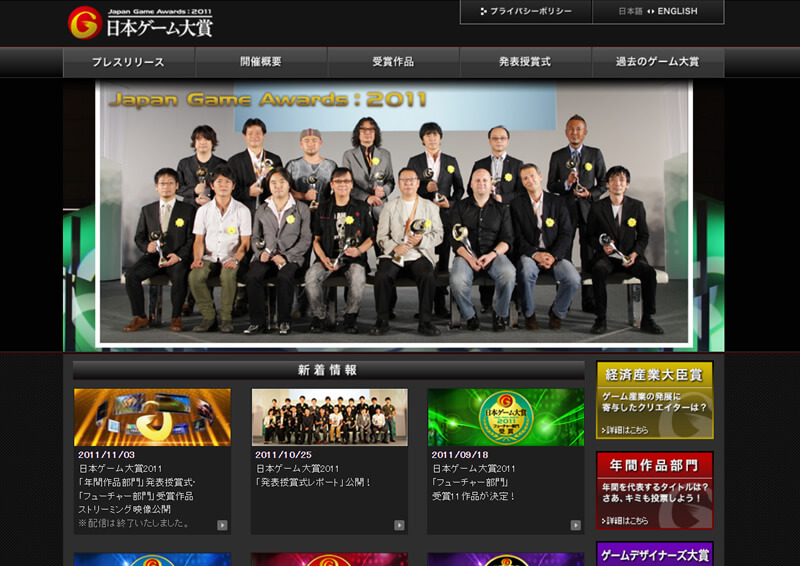Open the purple ゲームデザイナーズ大賞 banner
This screenshot has height=566, width=800.
[x=654, y=554]
